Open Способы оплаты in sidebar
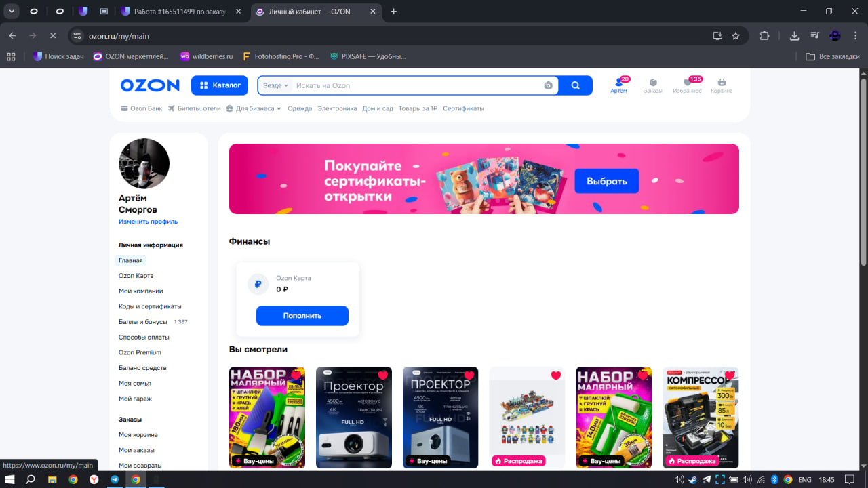The height and width of the screenshot is (488, 868). [x=144, y=337]
